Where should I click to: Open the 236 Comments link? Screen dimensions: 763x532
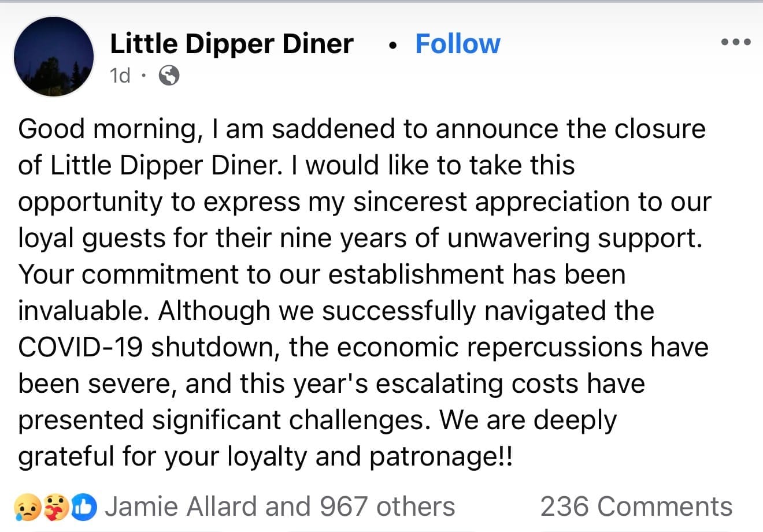[636, 507]
